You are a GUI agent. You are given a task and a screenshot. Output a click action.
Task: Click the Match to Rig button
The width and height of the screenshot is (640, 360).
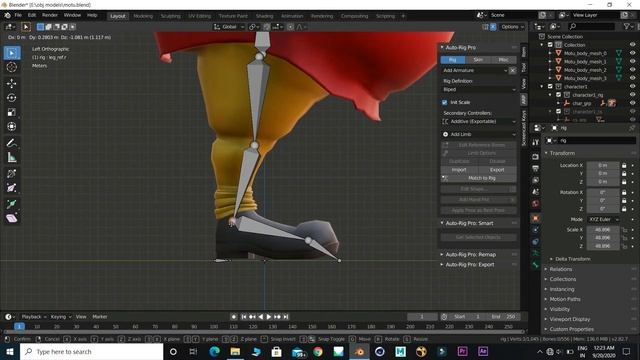(x=479, y=178)
